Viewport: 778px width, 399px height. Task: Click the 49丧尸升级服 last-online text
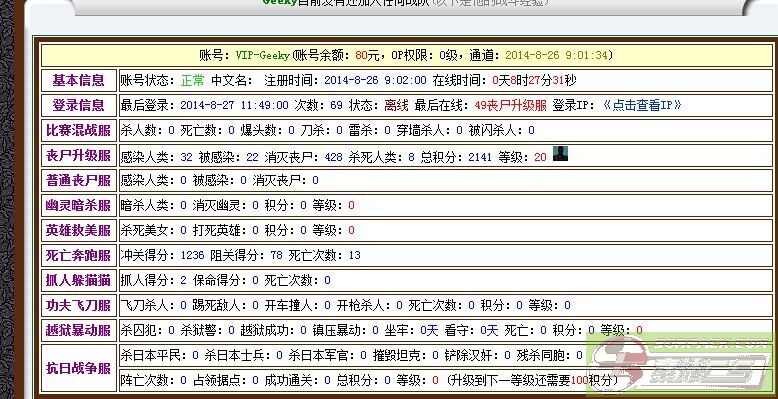tap(511, 105)
